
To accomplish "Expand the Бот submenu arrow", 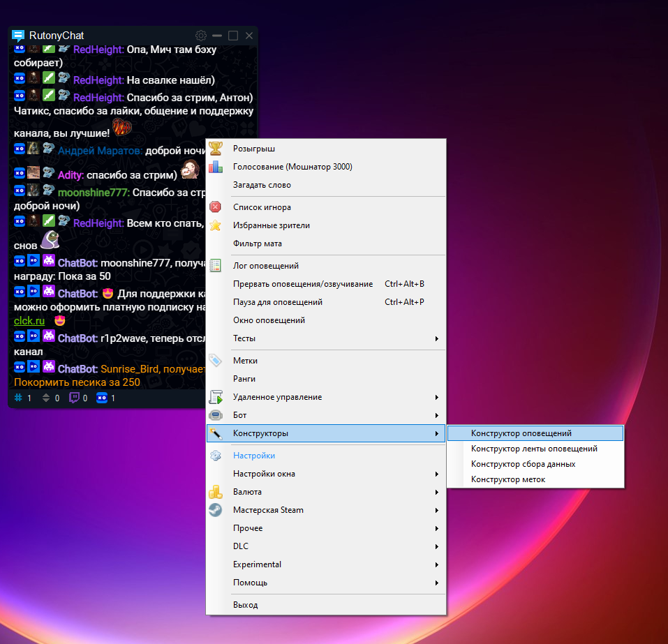I will click(x=437, y=415).
